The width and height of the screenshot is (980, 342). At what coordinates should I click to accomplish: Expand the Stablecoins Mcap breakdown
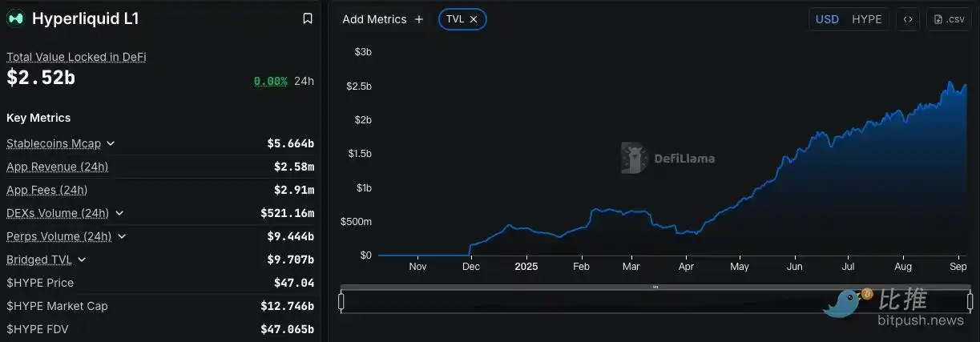(111, 143)
